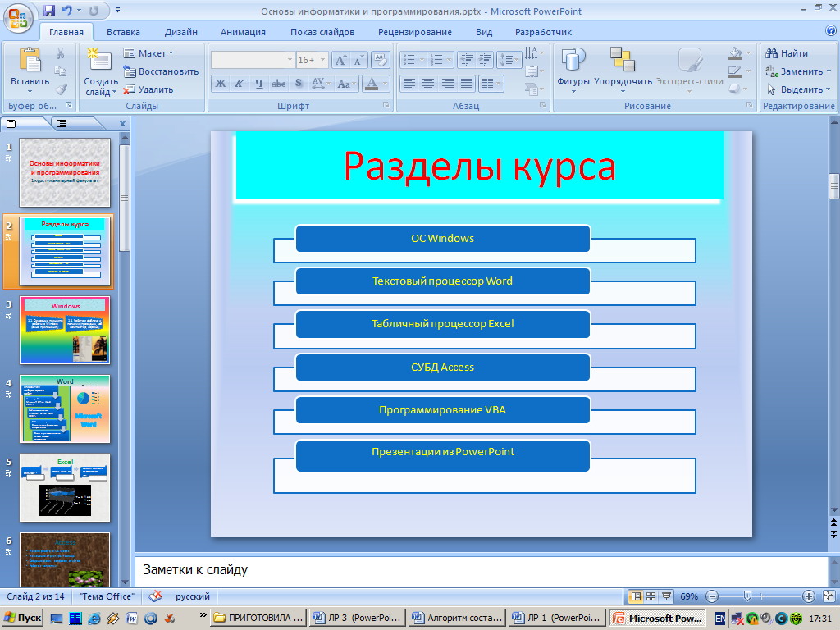This screenshot has width=840, height=630.
Task: Toggle bold (Ж) formatting
Action: tap(220, 84)
